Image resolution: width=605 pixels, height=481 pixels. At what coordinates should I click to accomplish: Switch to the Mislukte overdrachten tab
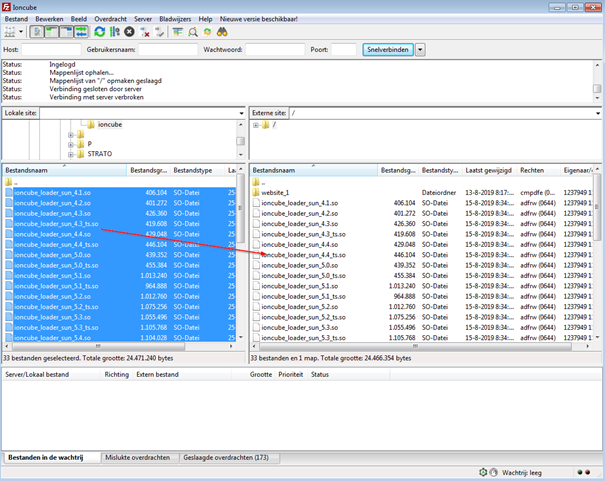click(139, 456)
